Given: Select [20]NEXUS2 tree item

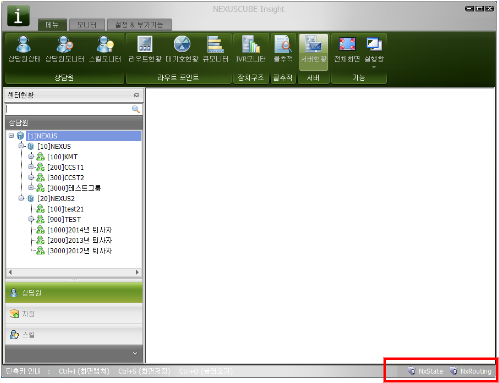Looking at the screenshot, I should pos(56,198).
